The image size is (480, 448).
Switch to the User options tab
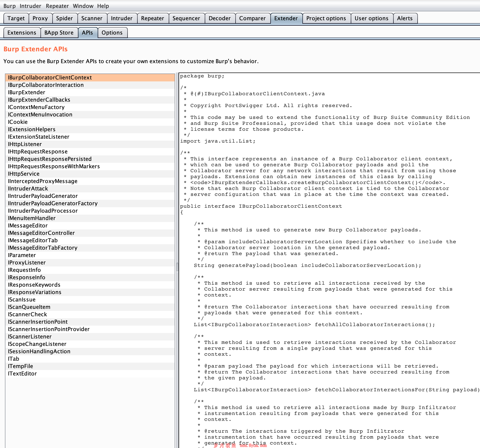tap(371, 18)
